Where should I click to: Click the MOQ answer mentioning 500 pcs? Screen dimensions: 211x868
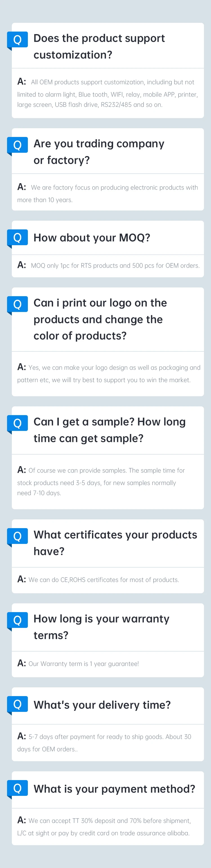(x=115, y=265)
